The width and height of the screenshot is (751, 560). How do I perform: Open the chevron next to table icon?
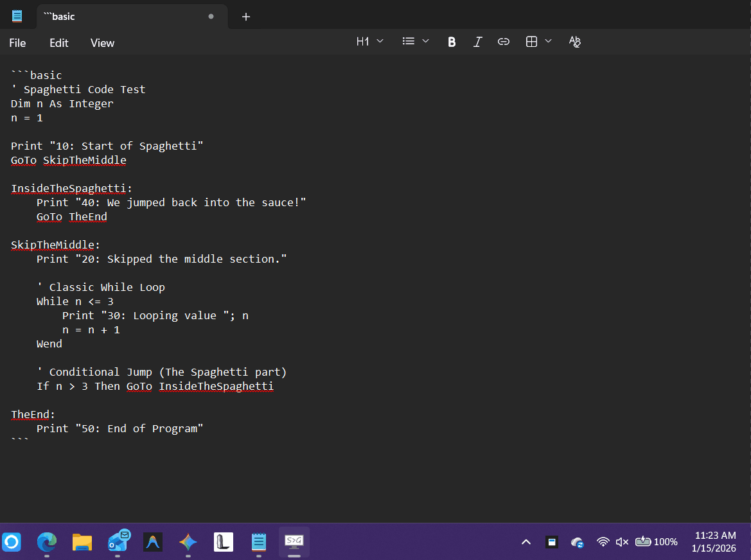coord(548,42)
